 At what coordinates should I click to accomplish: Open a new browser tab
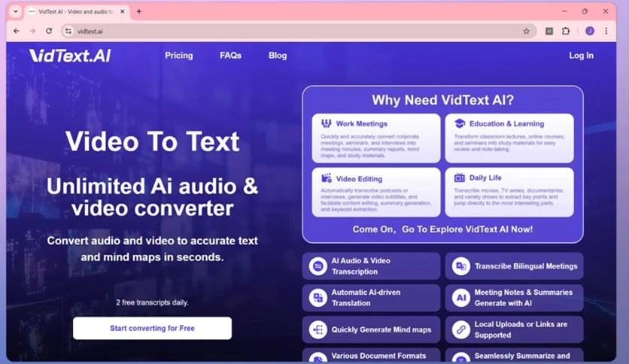point(139,11)
